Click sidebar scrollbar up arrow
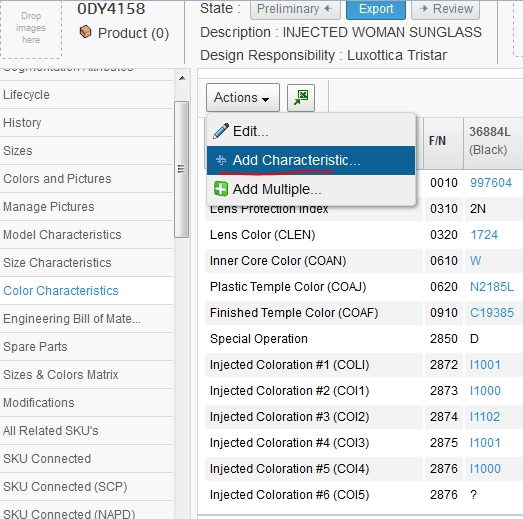The width and height of the screenshot is (523, 519). click(182, 79)
